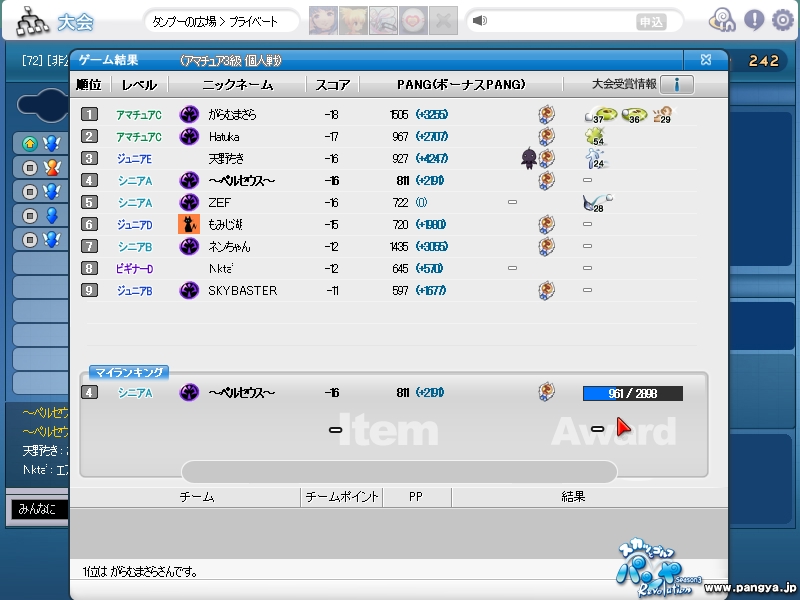Screen dimensions: 800x600
Task: Click the award icon numbered 24
Action: (x=596, y=159)
